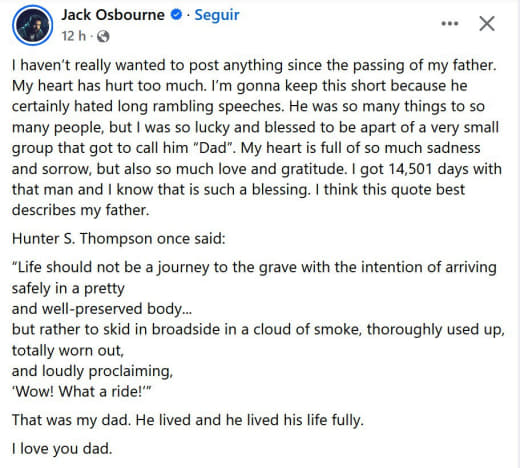Click the line "Hunter S. Thompson once said:"
The width and height of the screenshot is (520, 468).
pyautogui.click(x=119, y=239)
